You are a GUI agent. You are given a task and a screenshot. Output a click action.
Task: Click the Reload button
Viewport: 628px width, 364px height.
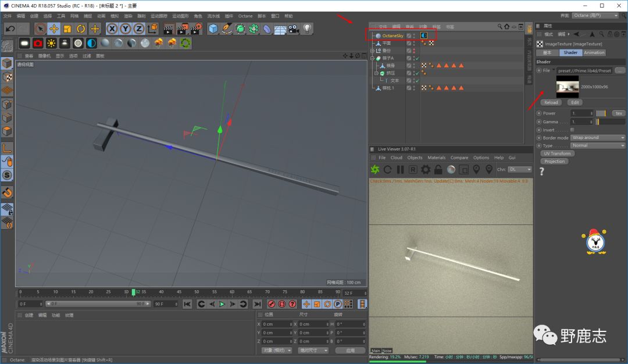[551, 102]
